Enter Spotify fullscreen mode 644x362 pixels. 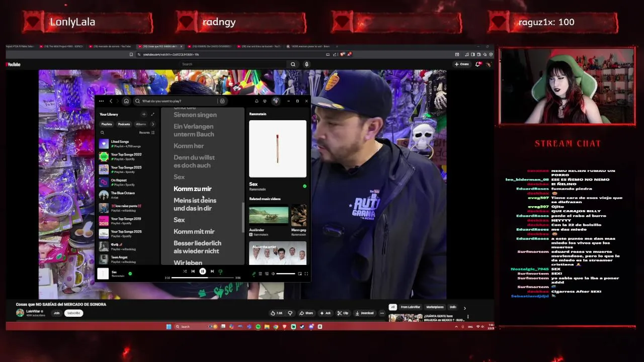click(306, 274)
